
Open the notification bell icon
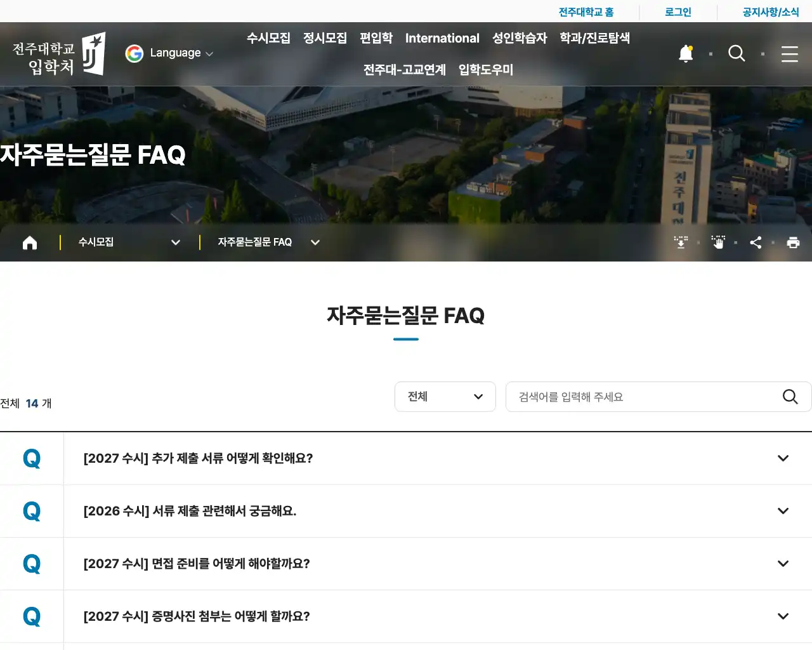(686, 54)
